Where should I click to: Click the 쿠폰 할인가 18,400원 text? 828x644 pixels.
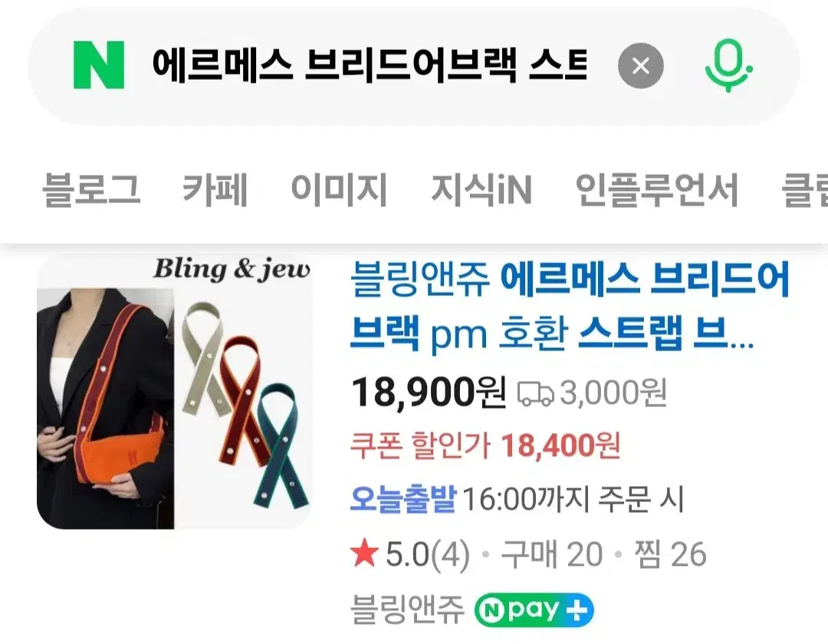[485, 446]
